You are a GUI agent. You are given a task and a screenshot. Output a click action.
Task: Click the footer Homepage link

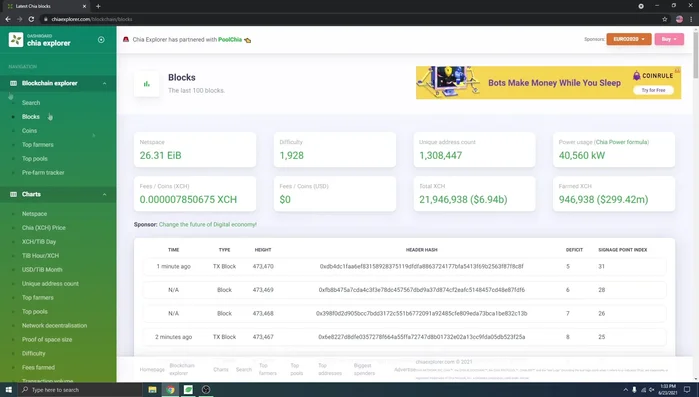tap(152, 369)
